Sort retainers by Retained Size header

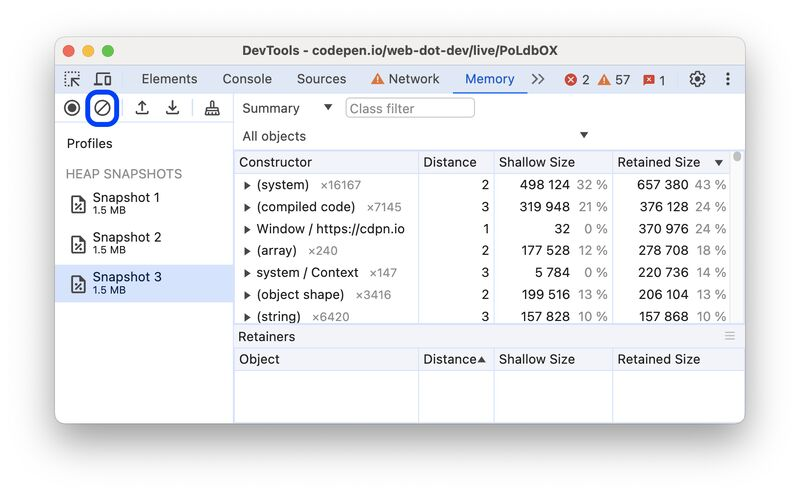tap(678, 359)
